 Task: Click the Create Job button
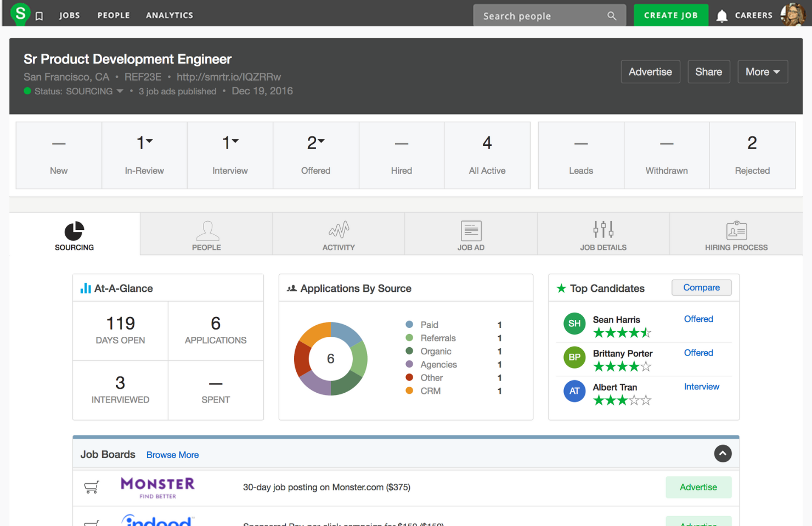(x=670, y=15)
